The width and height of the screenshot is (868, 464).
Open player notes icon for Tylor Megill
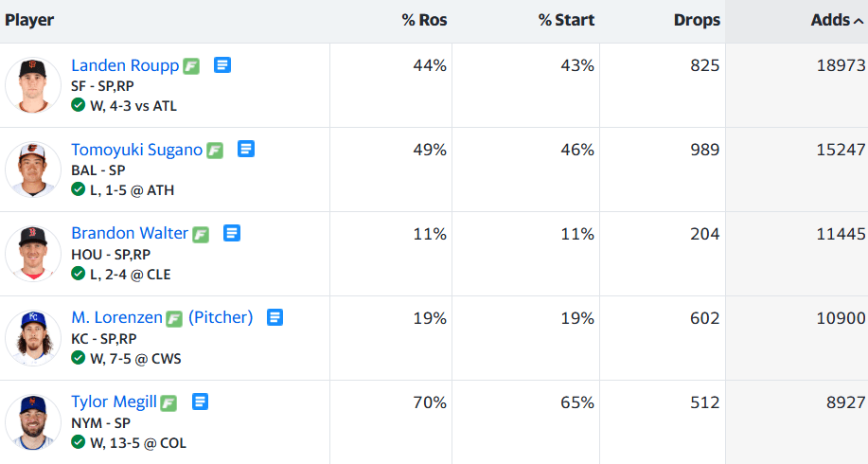coord(200,402)
